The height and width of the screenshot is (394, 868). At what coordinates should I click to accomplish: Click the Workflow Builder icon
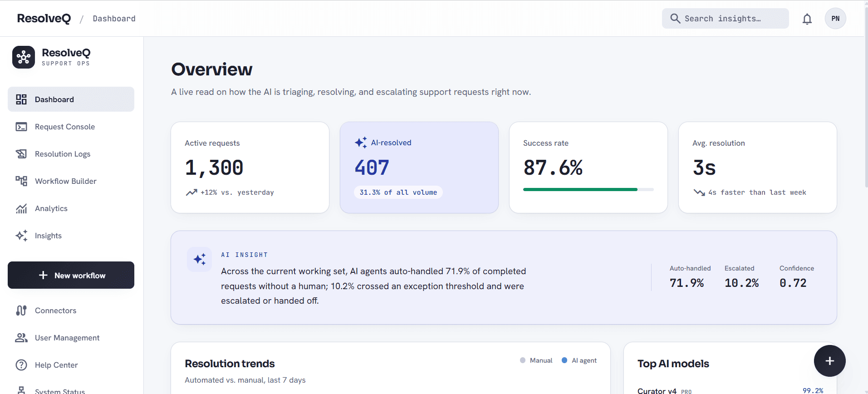(21, 181)
